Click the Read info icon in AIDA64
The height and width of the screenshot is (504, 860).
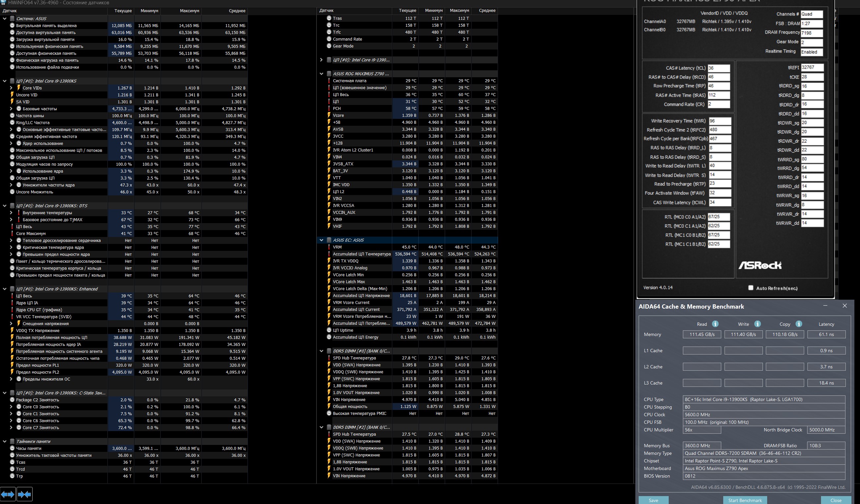[715, 324]
